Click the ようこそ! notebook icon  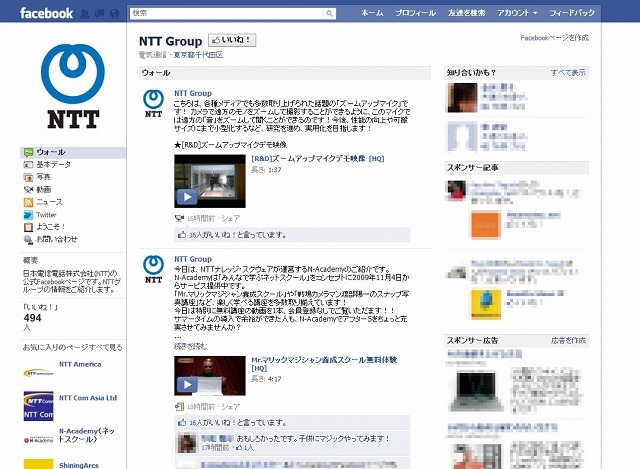(x=28, y=227)
